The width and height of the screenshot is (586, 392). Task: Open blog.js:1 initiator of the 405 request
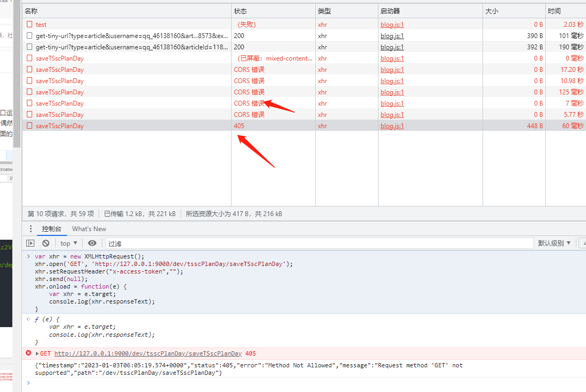(392, 126)
